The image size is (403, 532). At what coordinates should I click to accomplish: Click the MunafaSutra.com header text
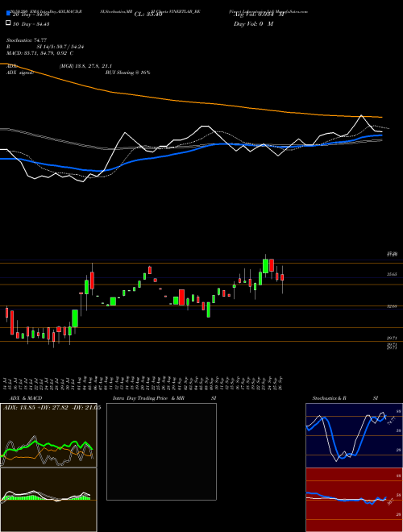(293, 11)
